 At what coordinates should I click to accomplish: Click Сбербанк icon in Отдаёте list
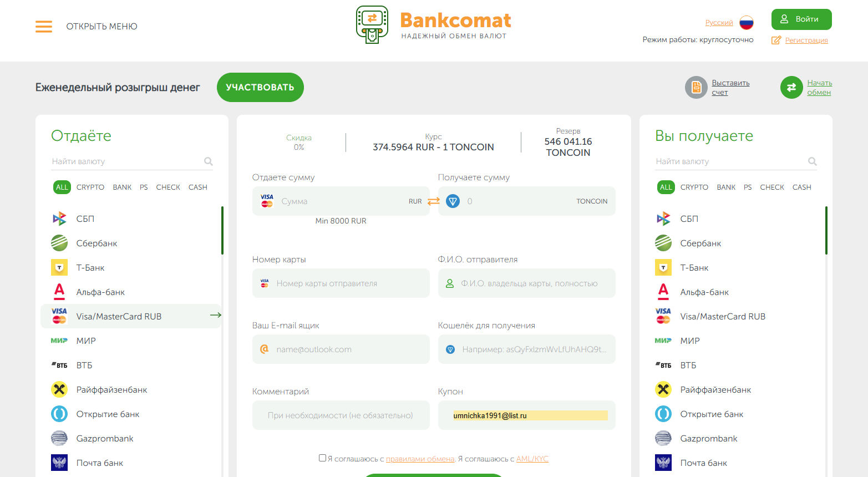(59, 243)
